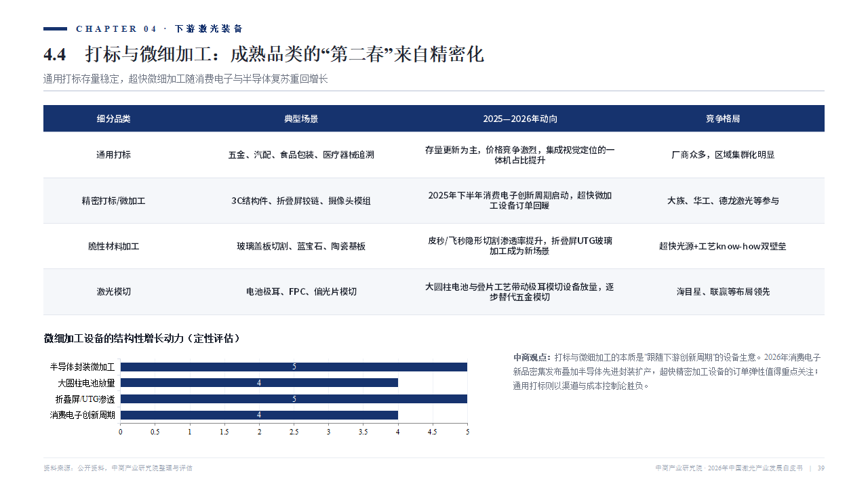
Task: Click the cell "电池极耳、FPC、偏光片模切"
Action: 301,291
